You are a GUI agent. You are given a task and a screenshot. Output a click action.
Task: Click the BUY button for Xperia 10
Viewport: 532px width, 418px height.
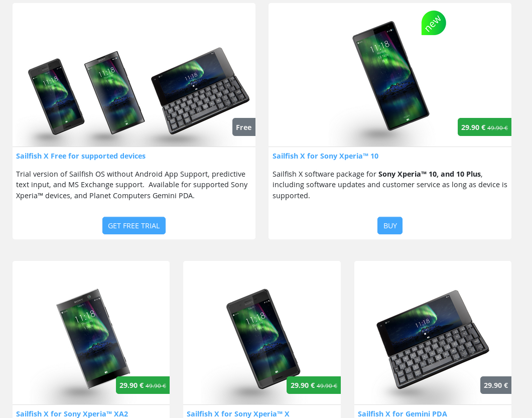(390, 226)
